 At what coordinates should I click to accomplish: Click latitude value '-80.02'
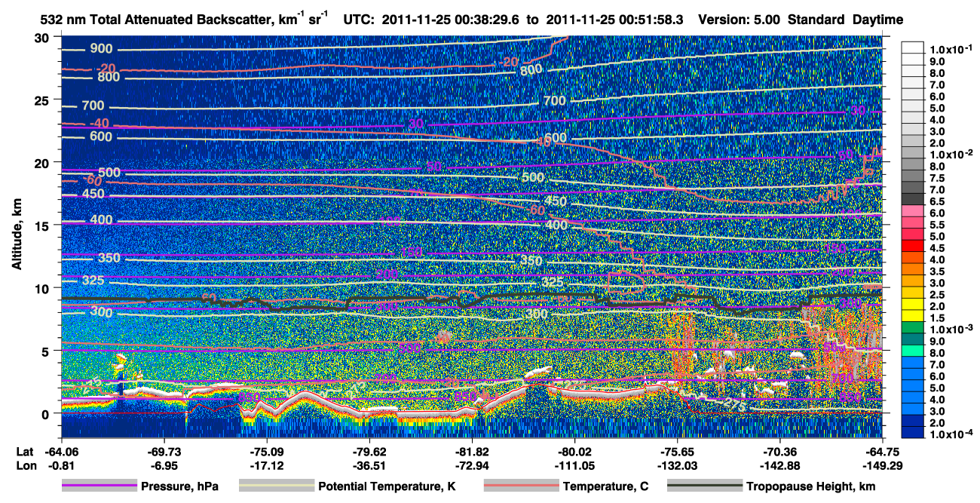[574, 451]
